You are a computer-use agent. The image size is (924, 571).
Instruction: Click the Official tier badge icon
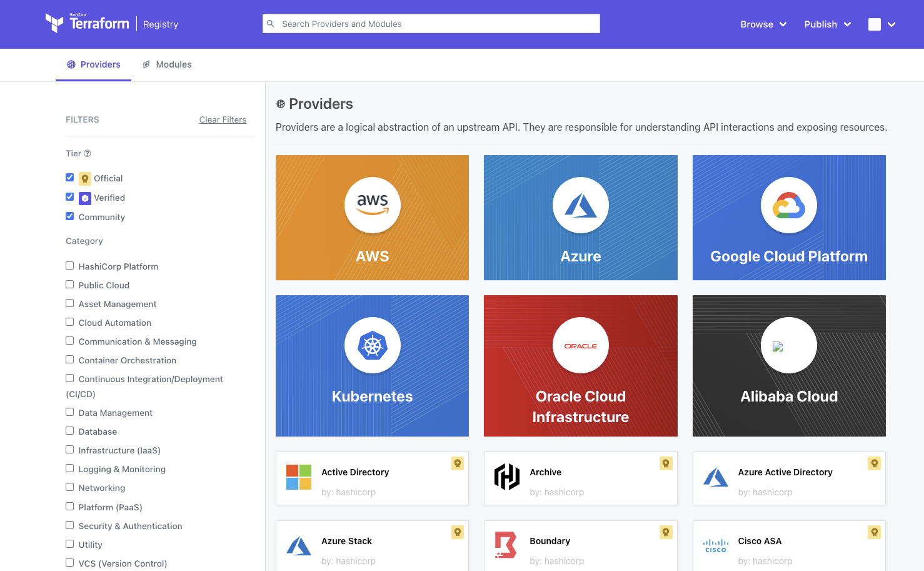[85, 179]
